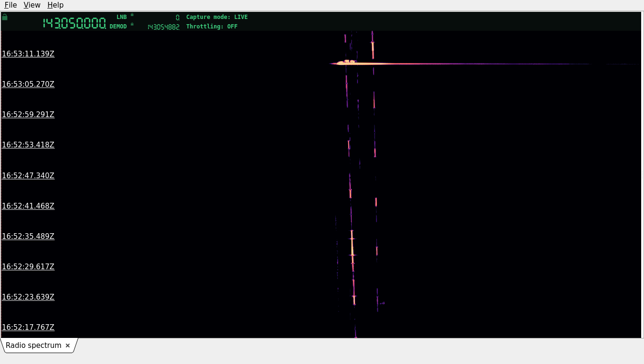This screenshot has width=644, height=364.
Task: Click the 16:52:41.468Z timestamp
Action: pos(28,206)
